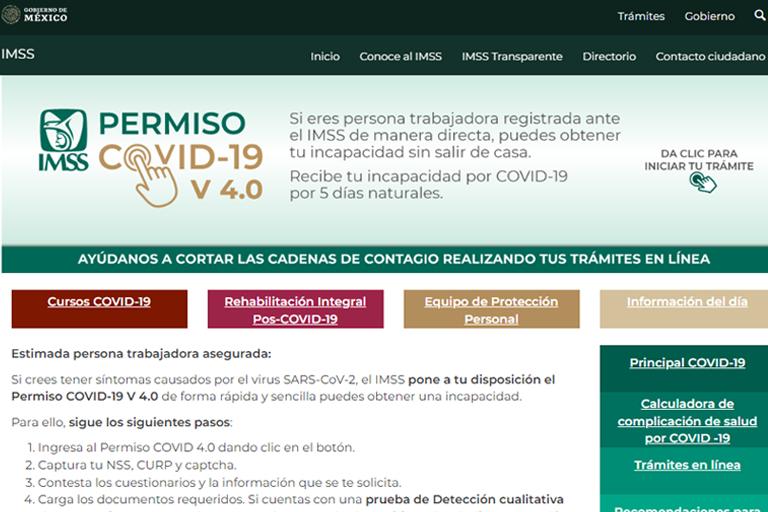768x512 pixels.
Task: Open Equipo de Protección Personal button
Action: pos(491,310)
